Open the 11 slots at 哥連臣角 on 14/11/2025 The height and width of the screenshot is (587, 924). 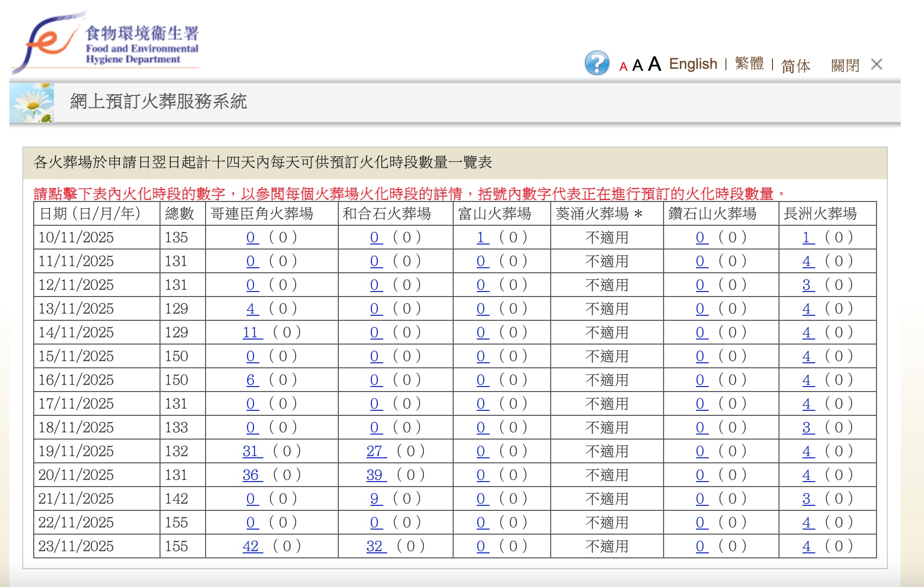pyautogui.click(x=252, y=332)
